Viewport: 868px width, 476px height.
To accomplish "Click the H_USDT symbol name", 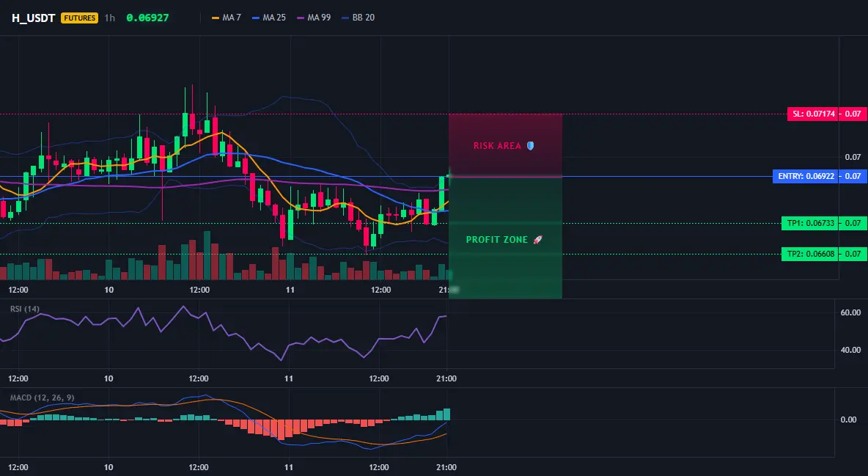I will click(33, 18).
